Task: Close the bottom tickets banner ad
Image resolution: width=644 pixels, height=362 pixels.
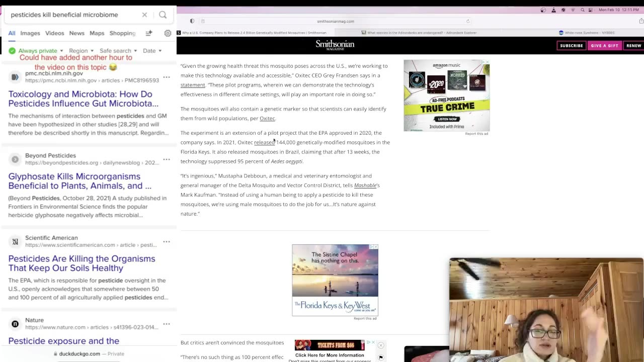Action: 381,345
